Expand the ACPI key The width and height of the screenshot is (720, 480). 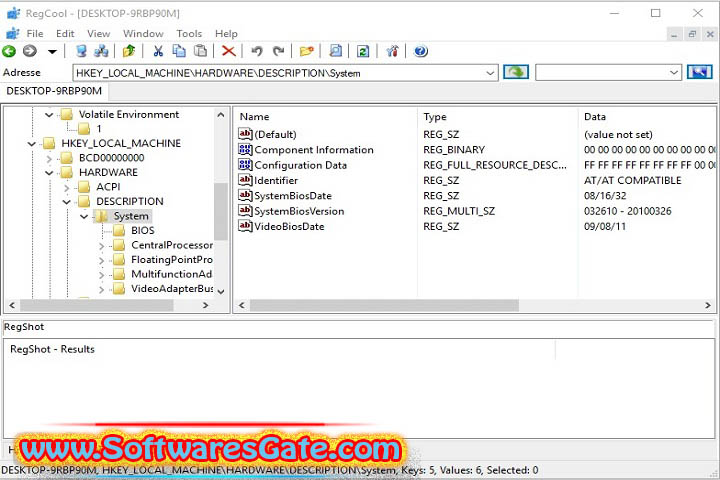(67, 187)
